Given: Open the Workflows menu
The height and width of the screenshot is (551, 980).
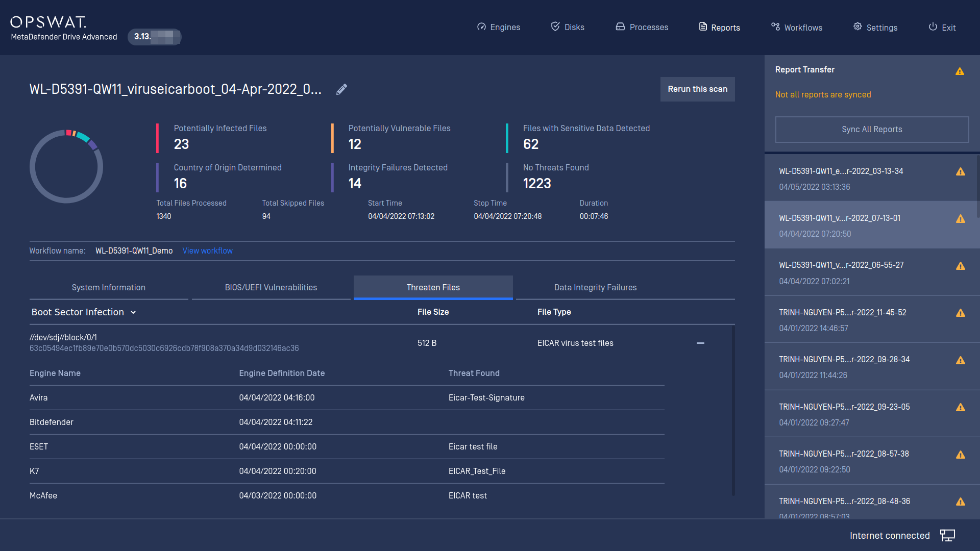Looking at the screenshot, I should click(x=797, y=27).
